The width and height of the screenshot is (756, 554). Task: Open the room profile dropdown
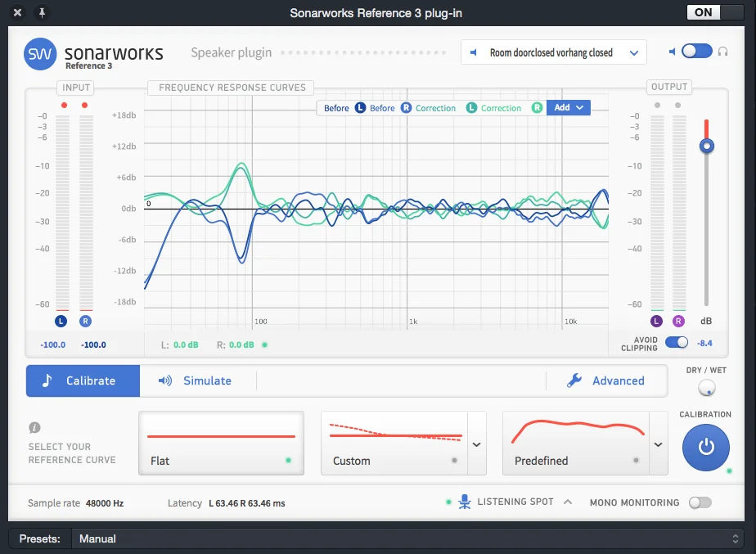(x=553, y=52)
